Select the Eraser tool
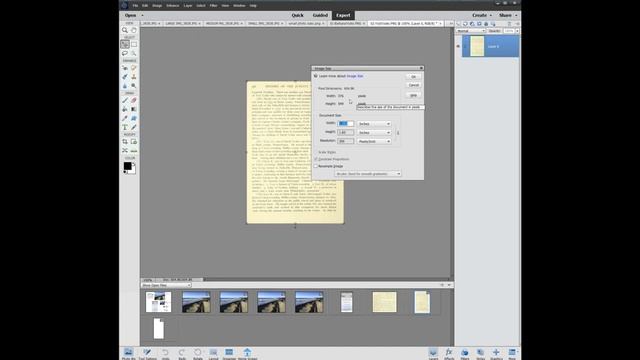The image size is (640, 360). (x=134, y=100)
